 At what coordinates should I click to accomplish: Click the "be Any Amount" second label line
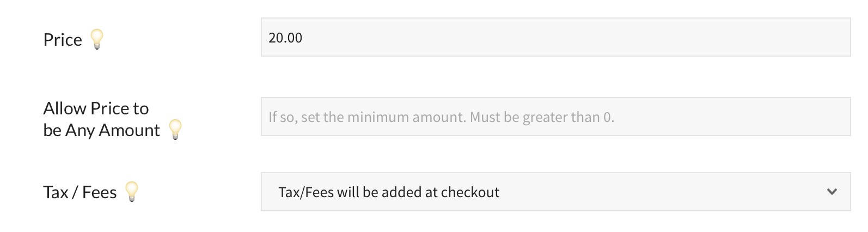[101, 130]
